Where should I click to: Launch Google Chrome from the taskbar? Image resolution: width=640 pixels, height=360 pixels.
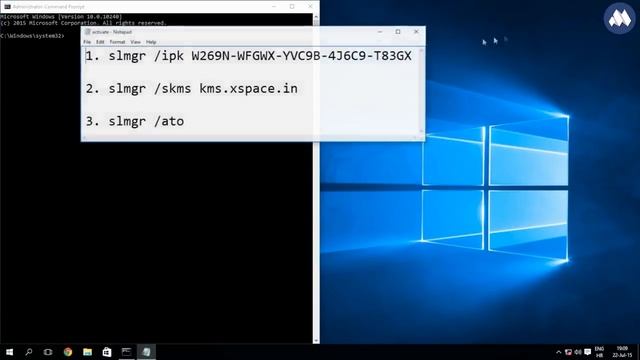click(68, 352)
